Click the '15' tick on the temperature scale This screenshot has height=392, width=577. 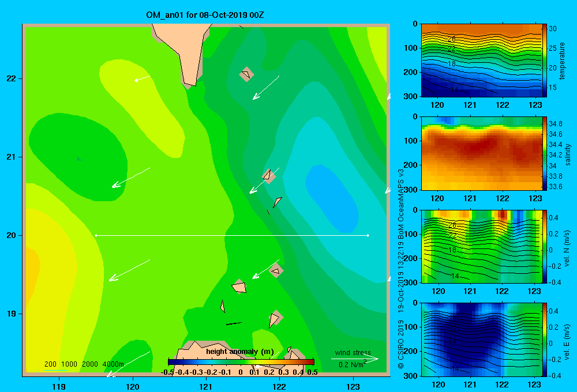point(553,88)
